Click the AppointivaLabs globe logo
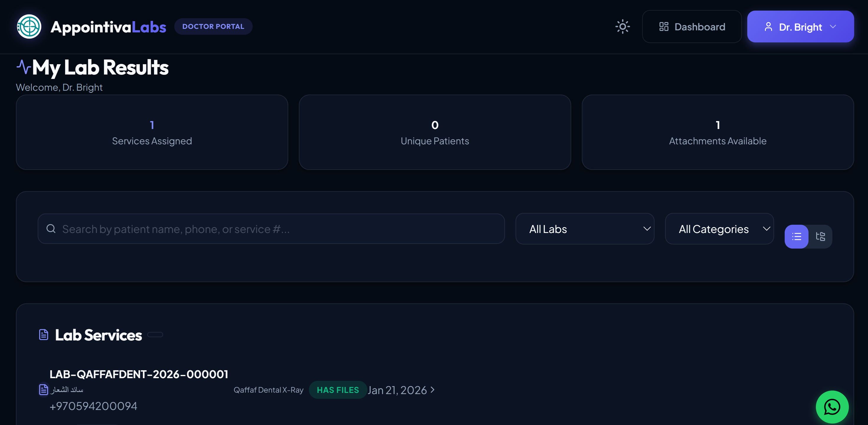This screenshot has width=868, height=425. point(29,26)
